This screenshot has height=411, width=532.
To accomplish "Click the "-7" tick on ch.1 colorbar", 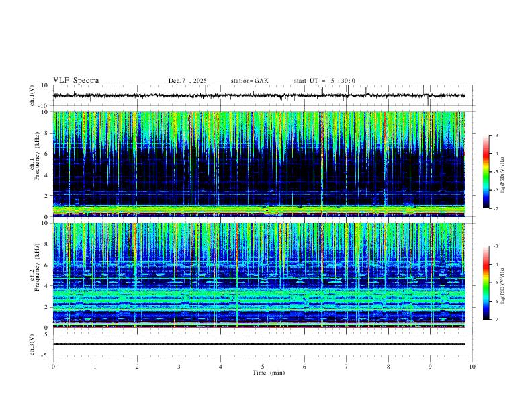I will coord(495,208).
